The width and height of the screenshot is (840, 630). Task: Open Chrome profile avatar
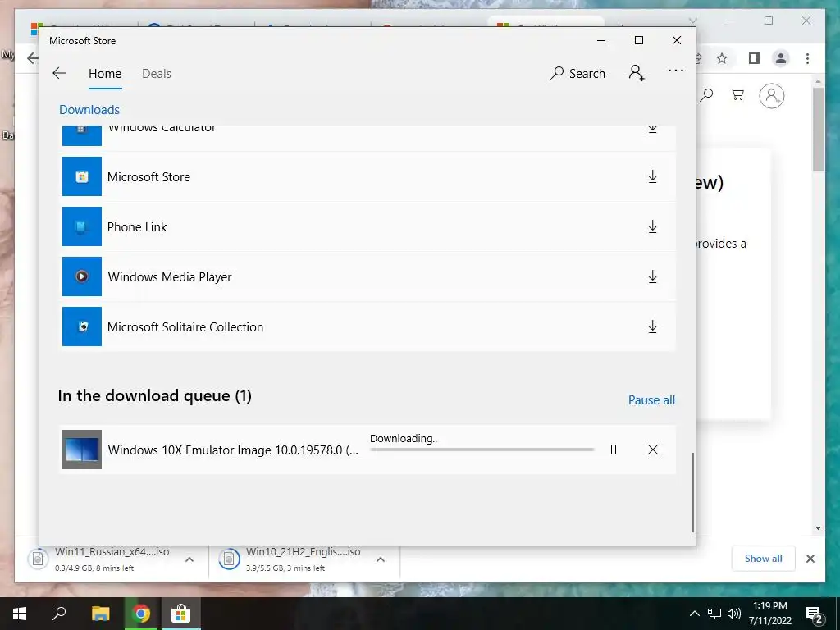781,58
